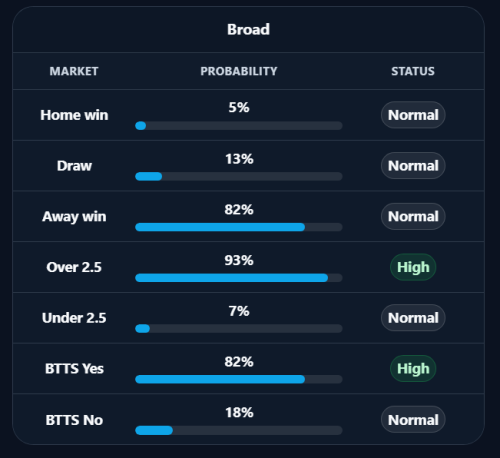Select the PROBABILITY column header
Viewport: 500px width, 458px height.
coord(239,71)
